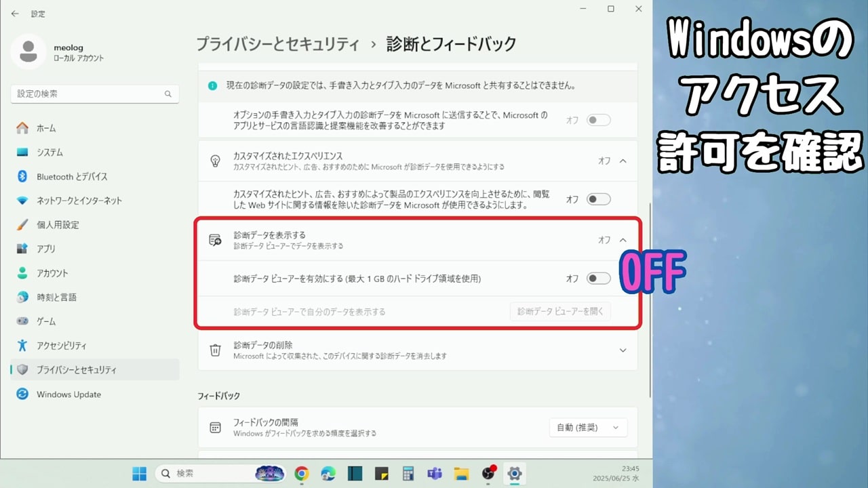Open the dark teal app on taskbar
Viewport: 868px width, 488px height.
pos(355,473)
